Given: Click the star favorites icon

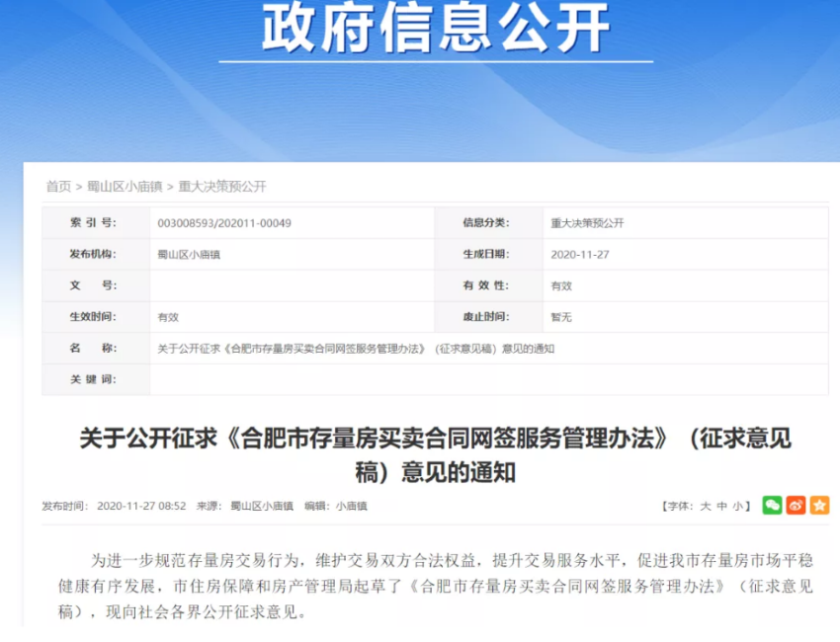Looking at the screenshot, I should [x=819, y=505].
